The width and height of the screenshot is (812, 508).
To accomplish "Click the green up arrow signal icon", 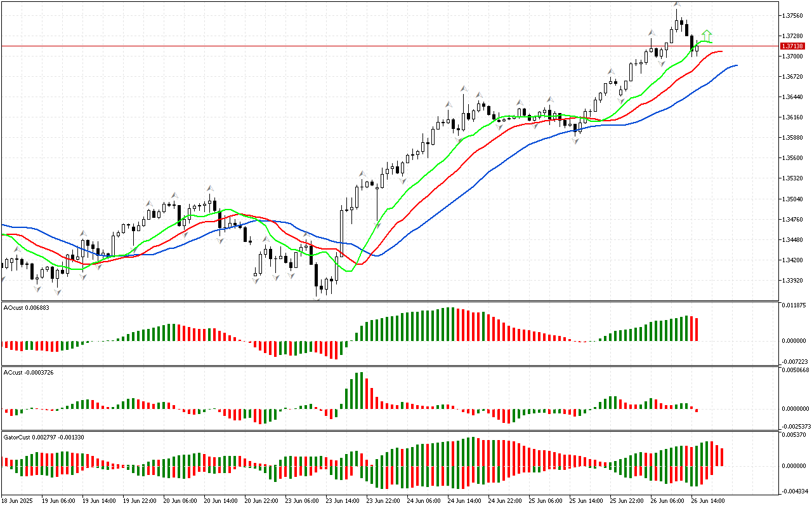I will click(x=707, y=35).
